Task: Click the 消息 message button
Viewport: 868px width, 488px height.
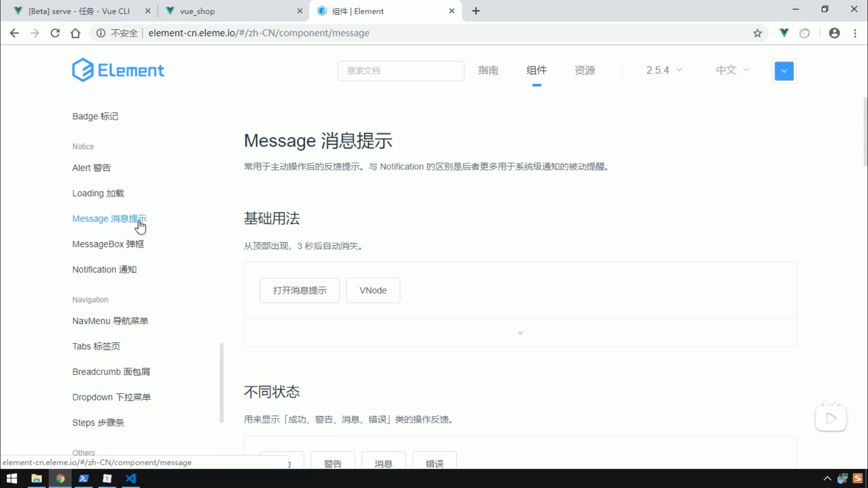Action: (383, 460)
